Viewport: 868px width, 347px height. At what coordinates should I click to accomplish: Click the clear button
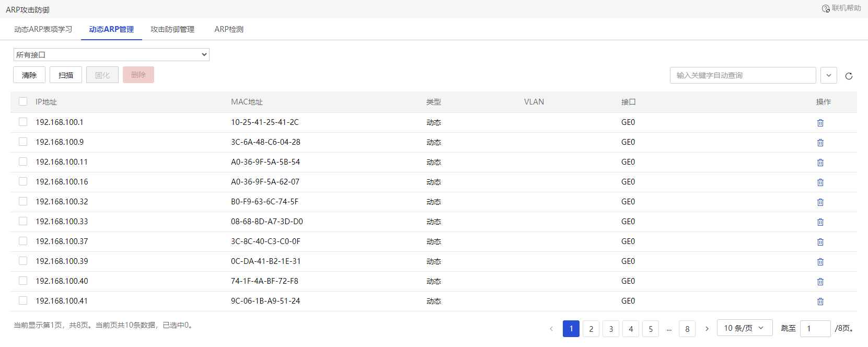(x=29, y=75)
